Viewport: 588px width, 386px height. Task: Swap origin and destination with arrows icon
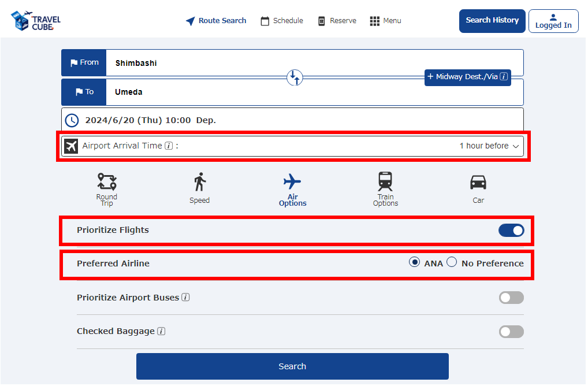click(x=295, y=77)
